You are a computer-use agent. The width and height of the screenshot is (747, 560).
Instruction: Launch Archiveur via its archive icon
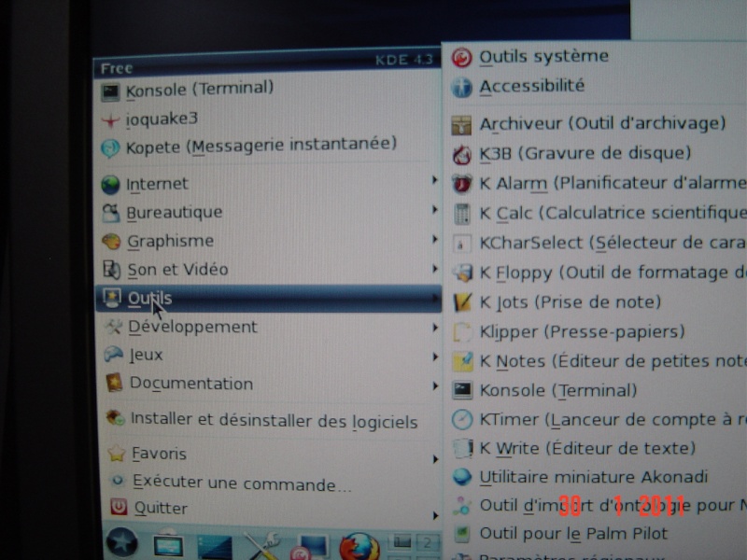(461, 125)
